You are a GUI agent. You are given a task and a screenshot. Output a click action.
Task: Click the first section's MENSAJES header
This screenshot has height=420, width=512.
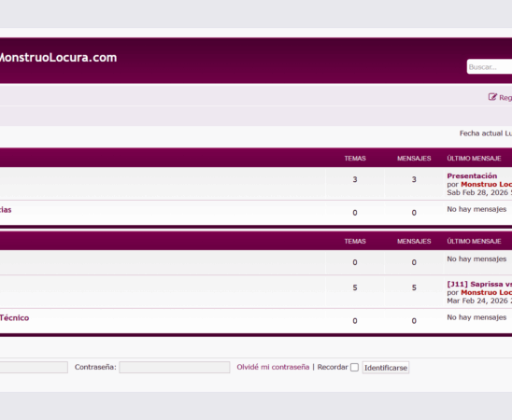coord(414,159)
